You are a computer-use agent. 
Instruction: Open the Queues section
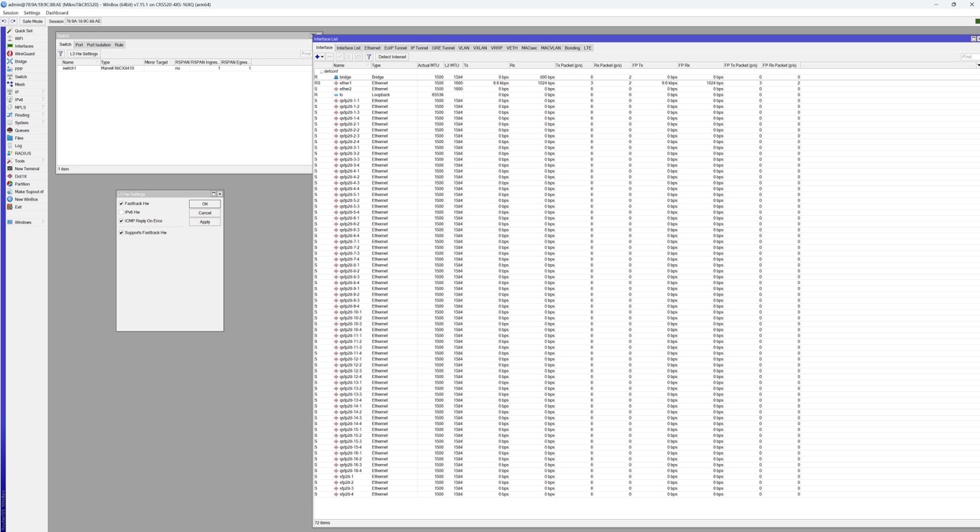click(x=21, y=130)
